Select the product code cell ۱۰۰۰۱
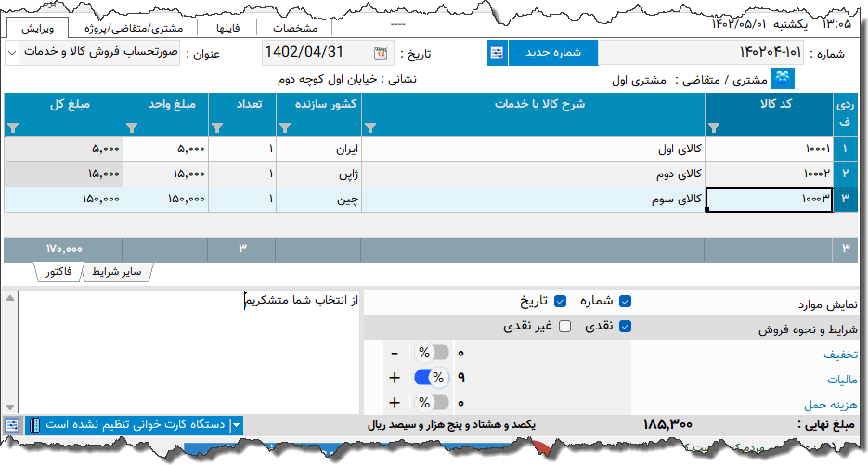The width and height of the screenshot is (868, 465). coord(769,149)
